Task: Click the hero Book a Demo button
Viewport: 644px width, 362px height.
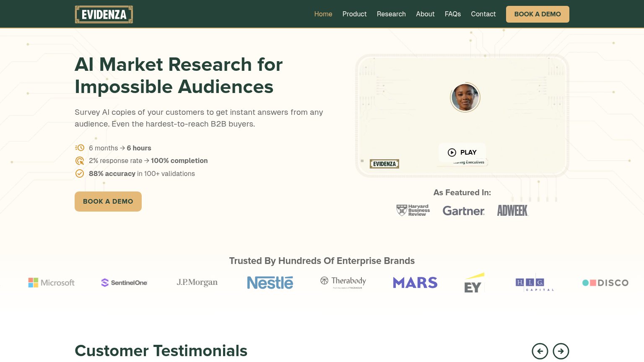Action: (108, 202)
